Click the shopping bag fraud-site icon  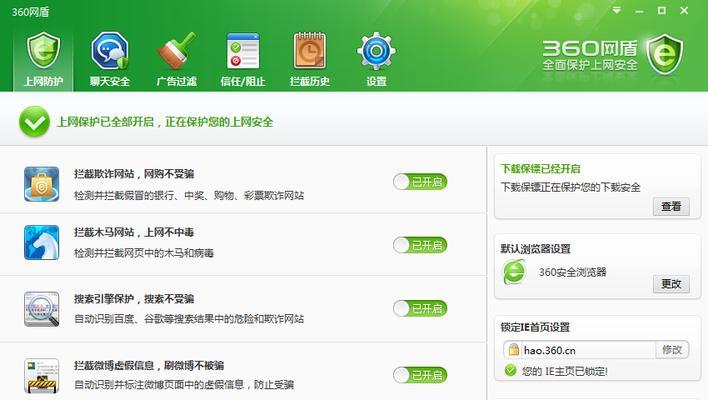click(x=42, y=184)
